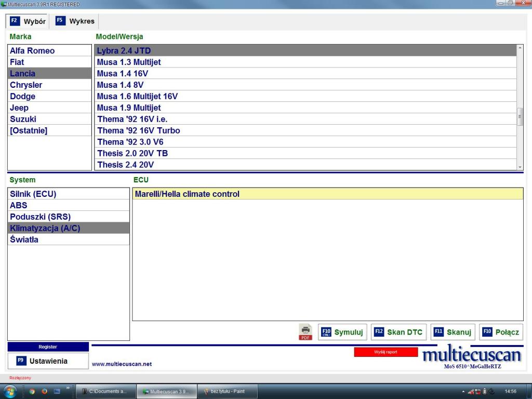Screen dimensions: 532x399
Task: Select ABS system
Action: 69,205
